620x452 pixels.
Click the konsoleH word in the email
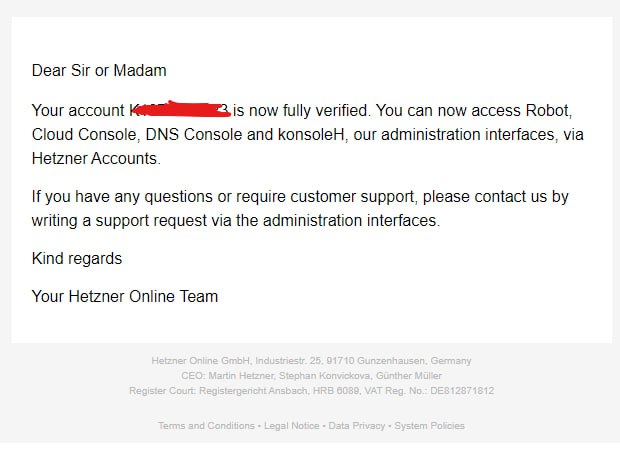(x=312, y=134)
